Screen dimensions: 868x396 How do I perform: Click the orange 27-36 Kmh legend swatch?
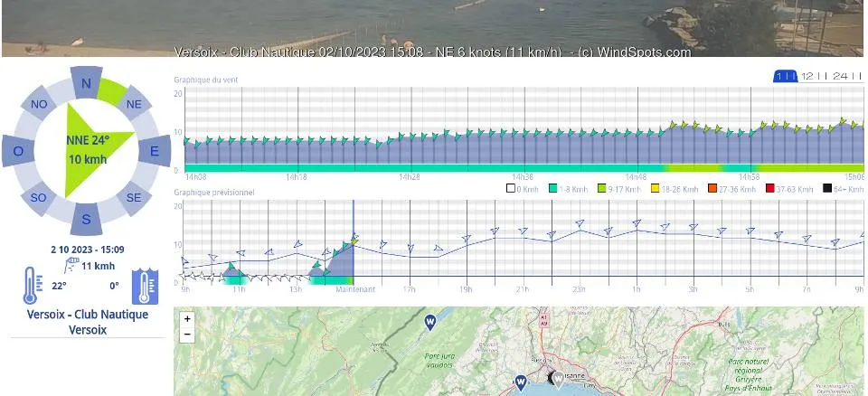click(712, 188)
